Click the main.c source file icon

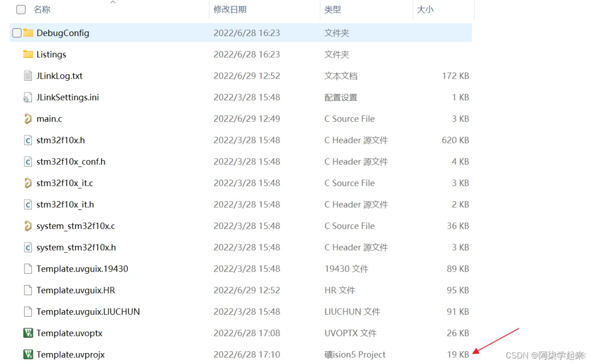point(28,119)
